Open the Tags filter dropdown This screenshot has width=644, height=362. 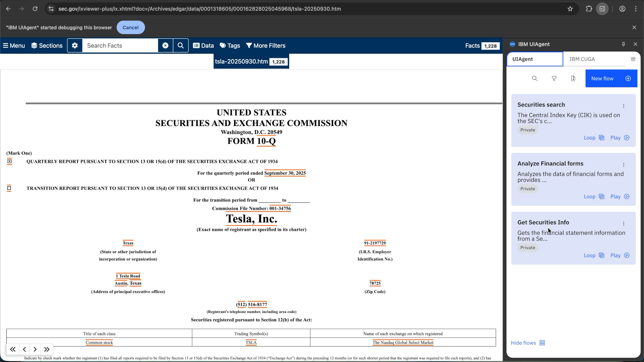tap(230, 46)
